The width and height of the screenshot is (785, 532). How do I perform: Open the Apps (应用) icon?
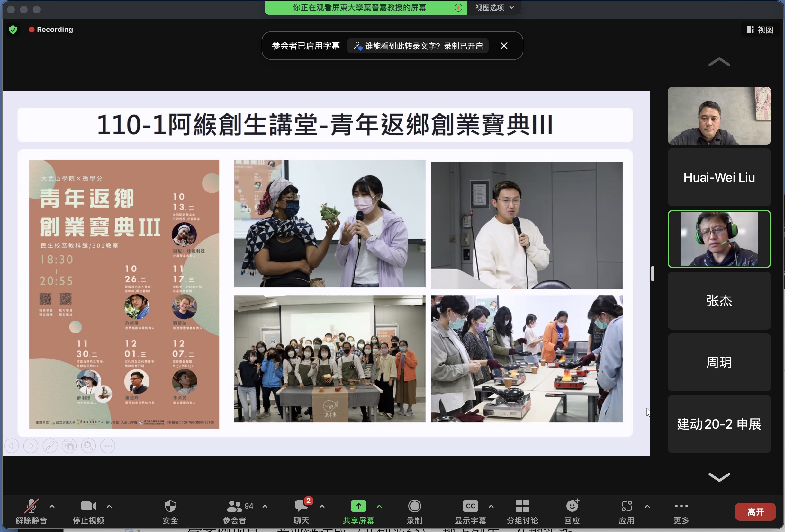[626, 506]
